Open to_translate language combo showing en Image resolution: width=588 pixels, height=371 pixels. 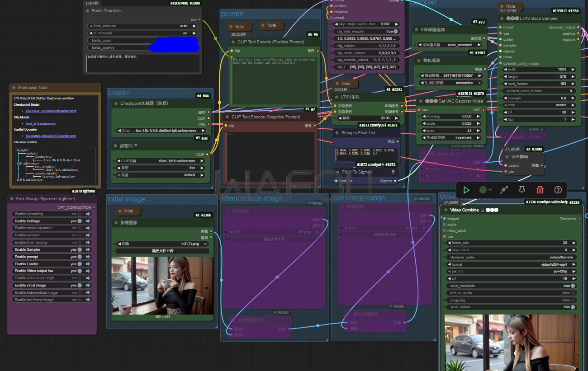[142, 33]
